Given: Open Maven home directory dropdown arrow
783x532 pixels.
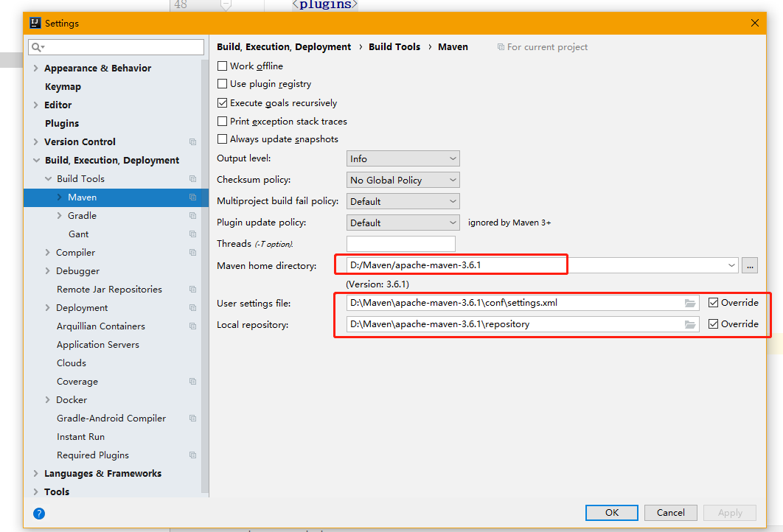Looking at the screenshot, I should (731, 265).
